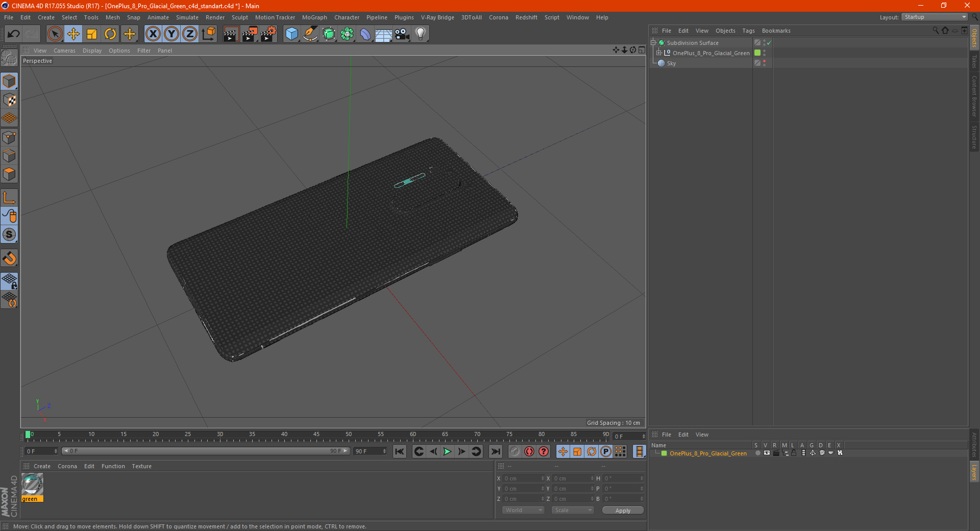Click the Floor environment icon

(x=384, y=34)
